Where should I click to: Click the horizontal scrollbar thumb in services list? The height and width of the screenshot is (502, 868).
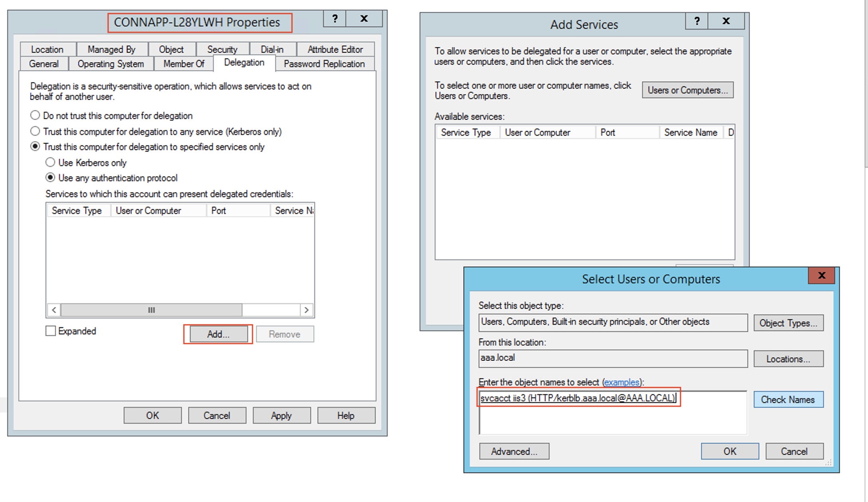click(x=151, y=310)
